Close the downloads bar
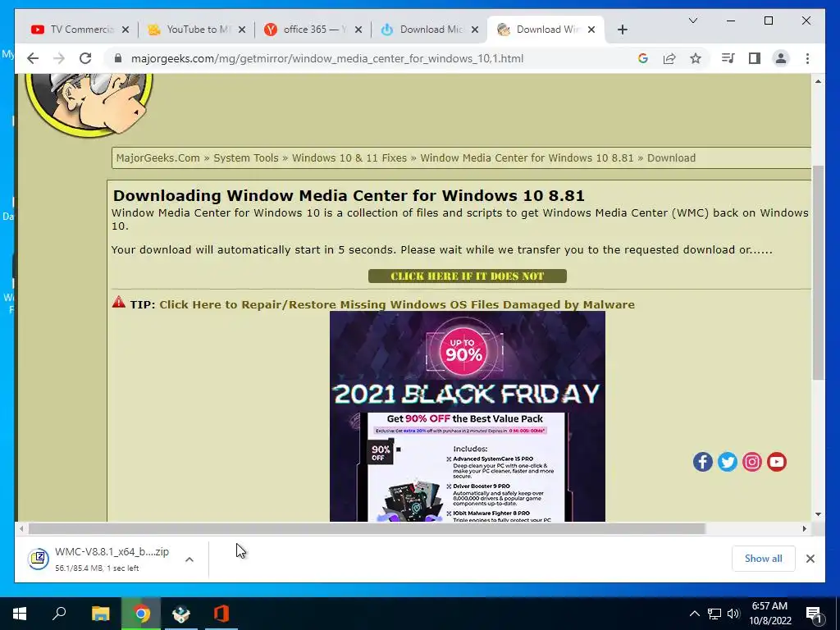The image size is (840, 630). tap(810, 558)
